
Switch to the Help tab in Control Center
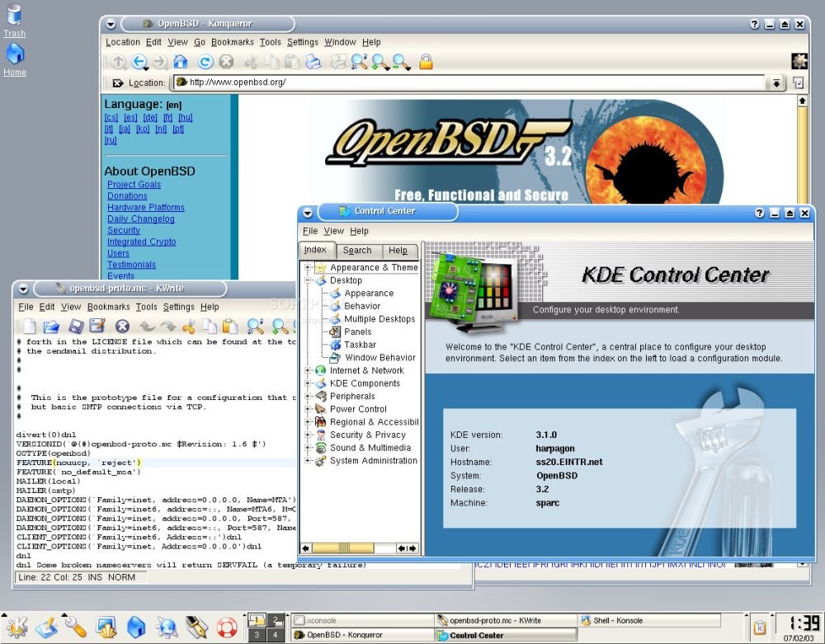pos(398,251)
